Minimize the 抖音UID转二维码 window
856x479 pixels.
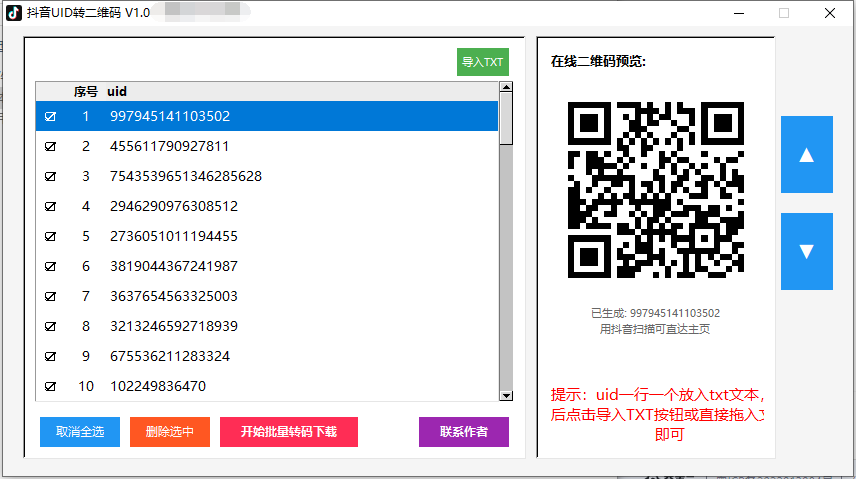click(x=739, y=13)
